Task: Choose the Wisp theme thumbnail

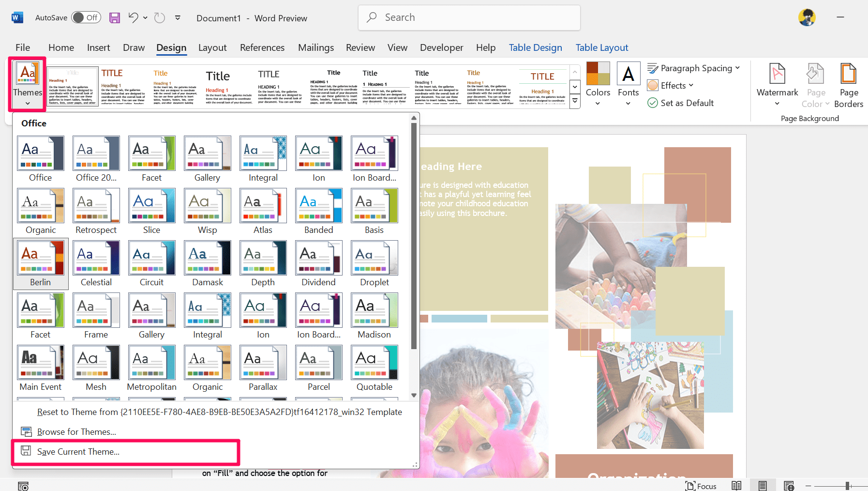Action: coord(208,205)
